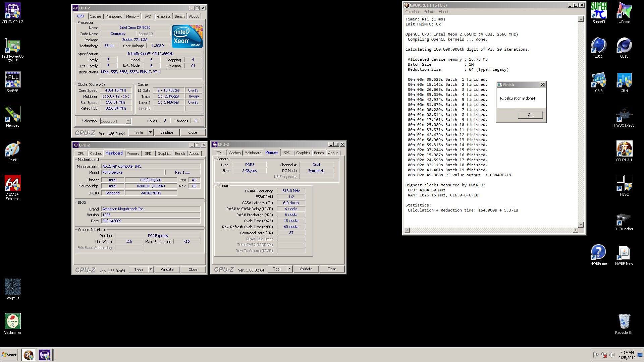Screen dimensions: 644x362
Task: Expand Tools arrow in the CPU tab window
Action: coord(150,132)
